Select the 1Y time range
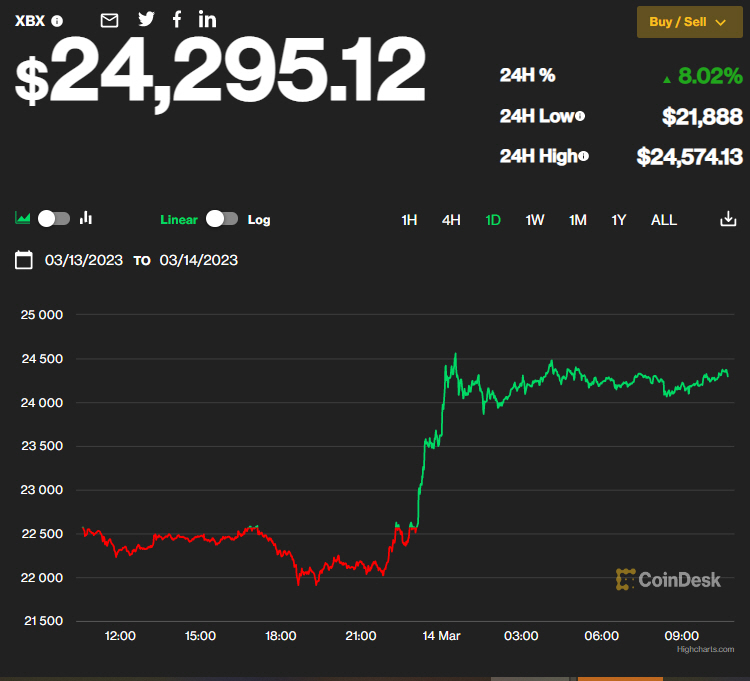This screenshot has width=750, height=681. pos(619,220)
